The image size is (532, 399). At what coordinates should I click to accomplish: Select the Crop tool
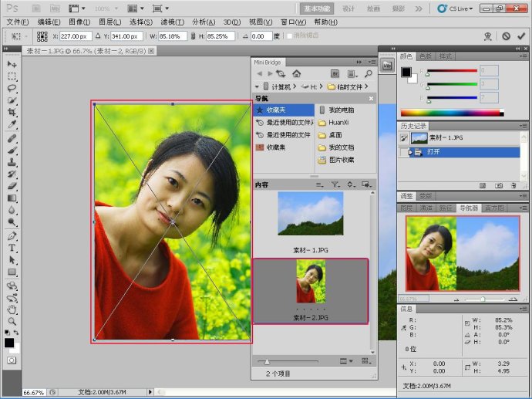pyautogui.click(x=12, y=113)
